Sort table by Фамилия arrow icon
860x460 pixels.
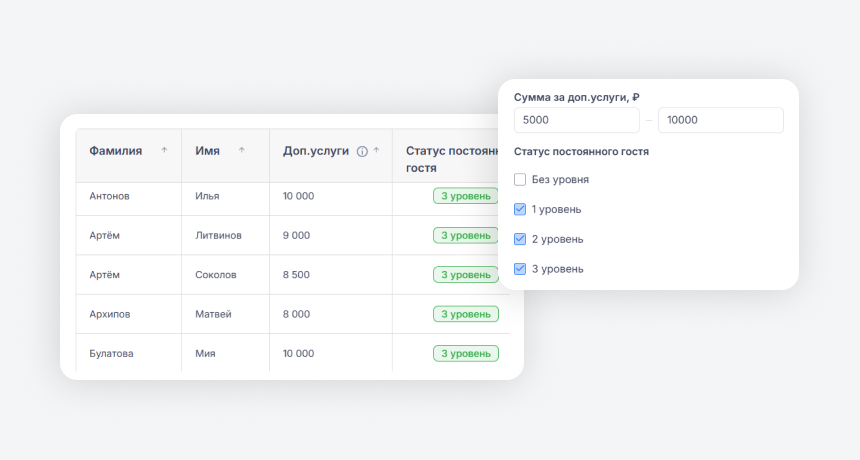click(x=164, y=151)
